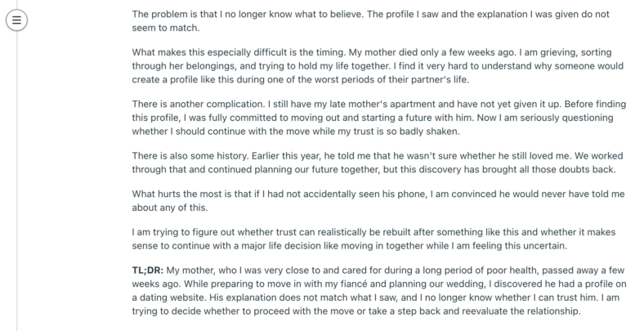Click the bold TL;DR label
Viewport: 644px width, 331px height.
[147, 271]
